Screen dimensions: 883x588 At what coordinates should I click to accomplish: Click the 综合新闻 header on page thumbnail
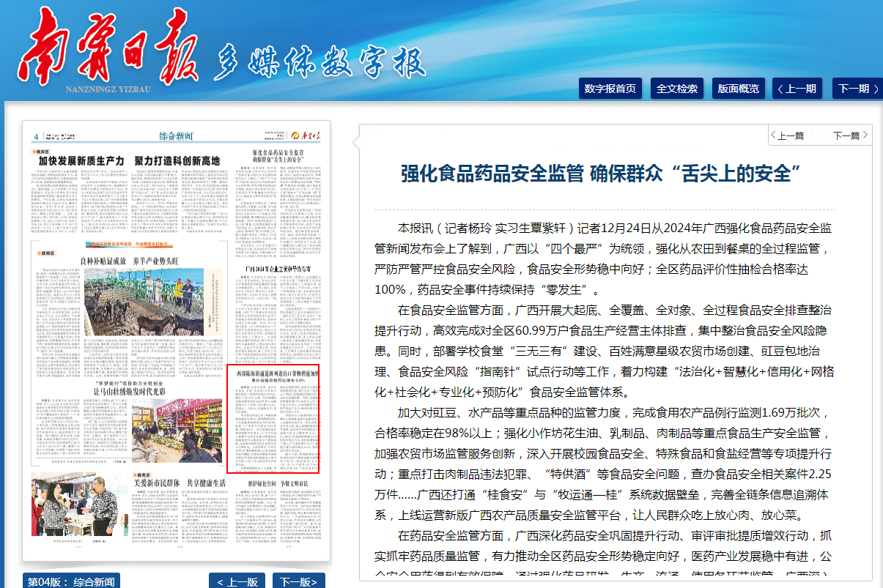coord(177,136)
